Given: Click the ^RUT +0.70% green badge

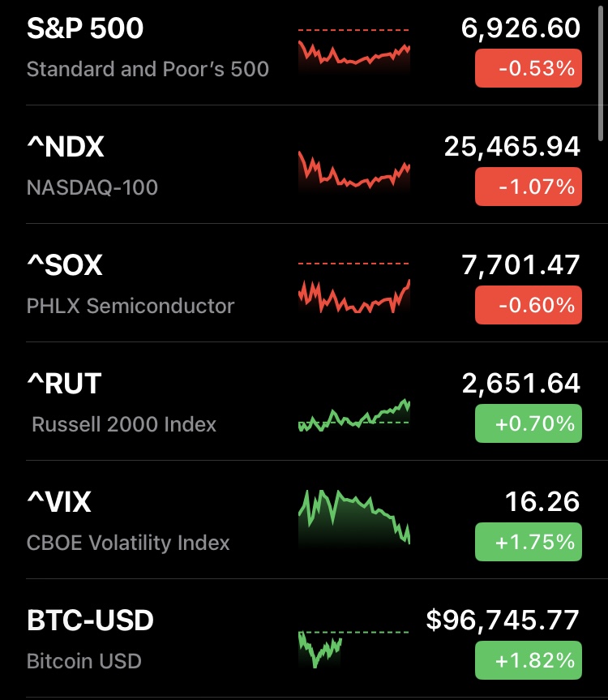Looking at the screenshot, I should [x=528, y=423].
